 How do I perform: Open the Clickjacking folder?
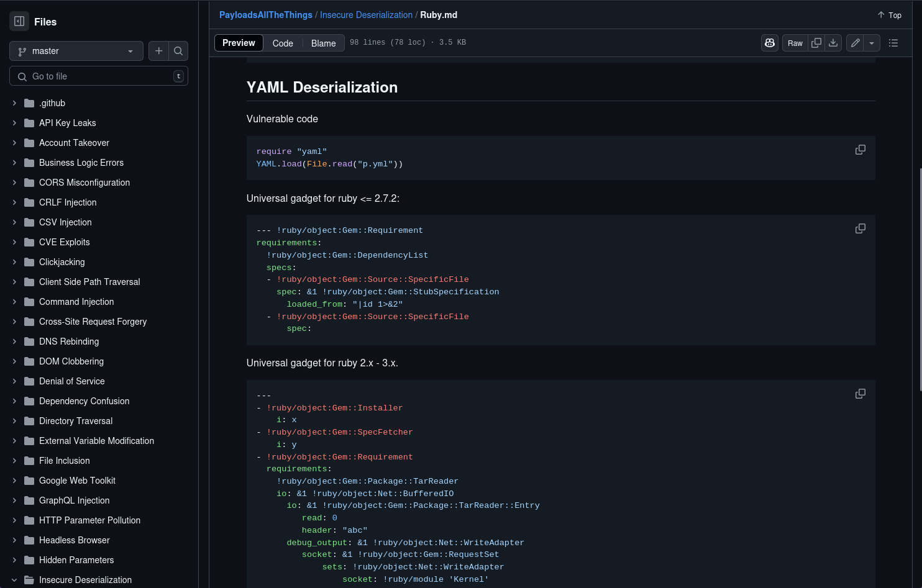coord(62,262)
